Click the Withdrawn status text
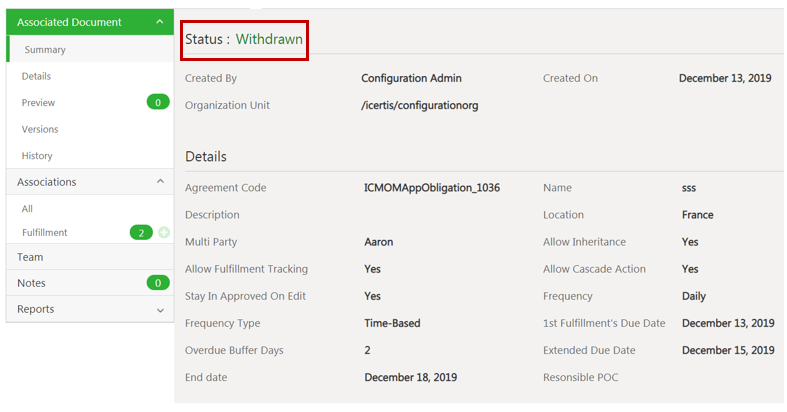 (x=269, y=40)
